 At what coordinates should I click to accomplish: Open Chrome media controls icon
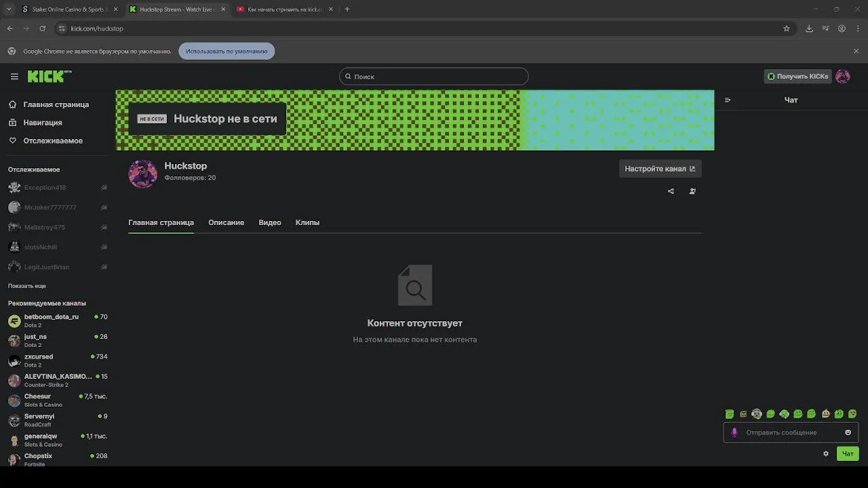[825, 28]
